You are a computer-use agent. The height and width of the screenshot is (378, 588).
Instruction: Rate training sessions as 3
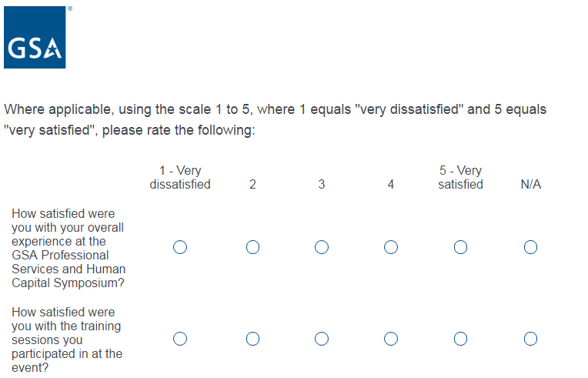click(x=322, y=339)
